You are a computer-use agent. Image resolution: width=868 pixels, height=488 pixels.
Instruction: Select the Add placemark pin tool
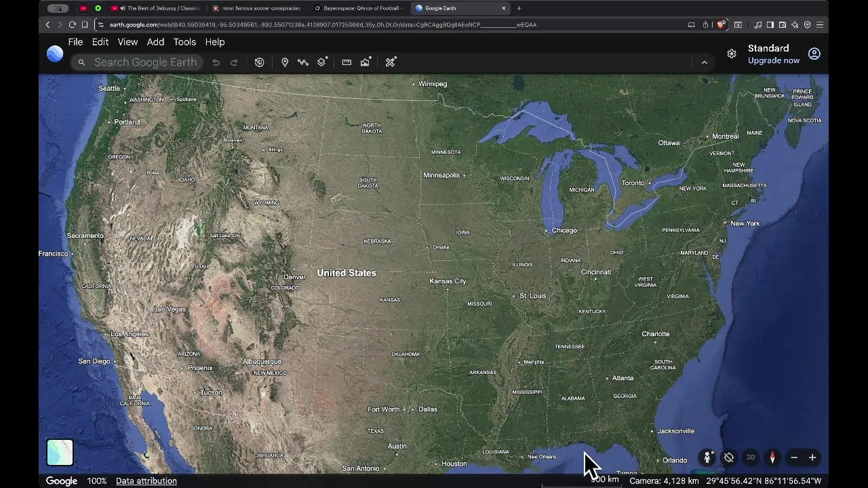285,62
